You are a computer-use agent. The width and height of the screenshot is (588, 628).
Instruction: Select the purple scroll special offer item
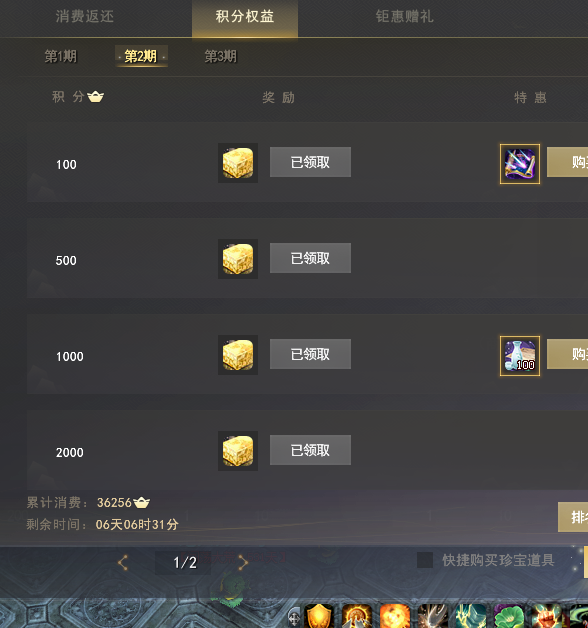tap(520, 164)
